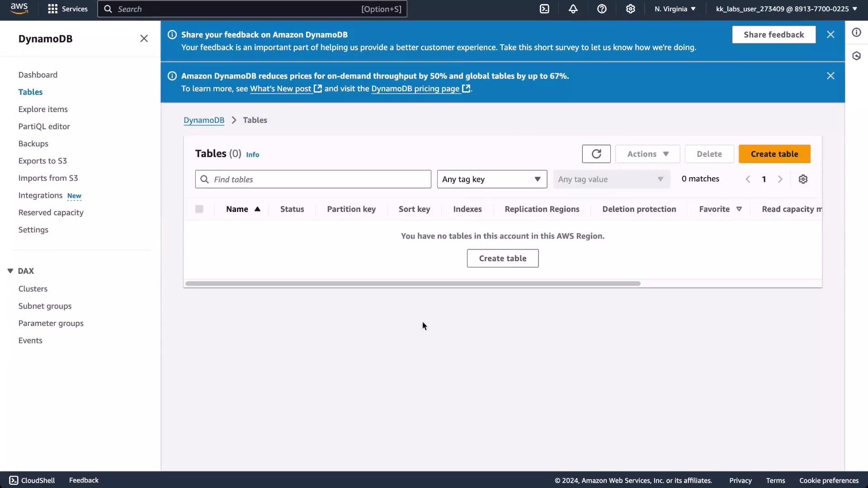This screenshot has width=868, height=488.
Task: Toggle the select-all tables checkbox
Action: 199,209
